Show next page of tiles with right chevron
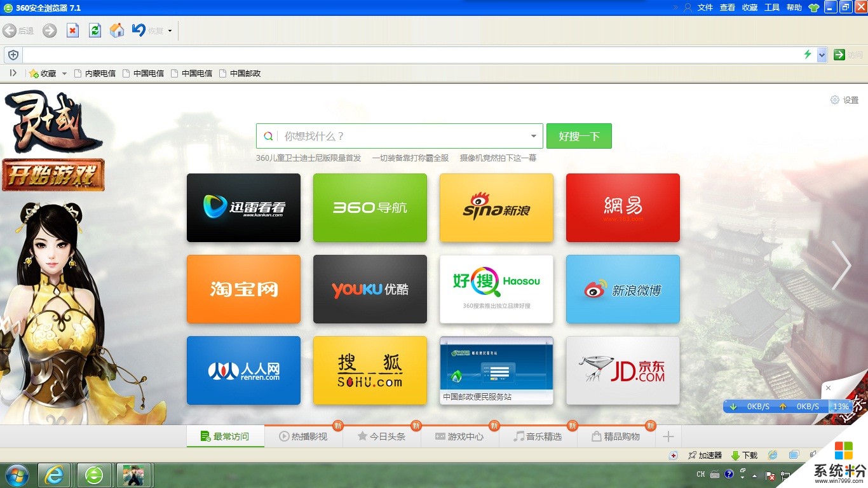The image size is (868, 488). point(841,266)
